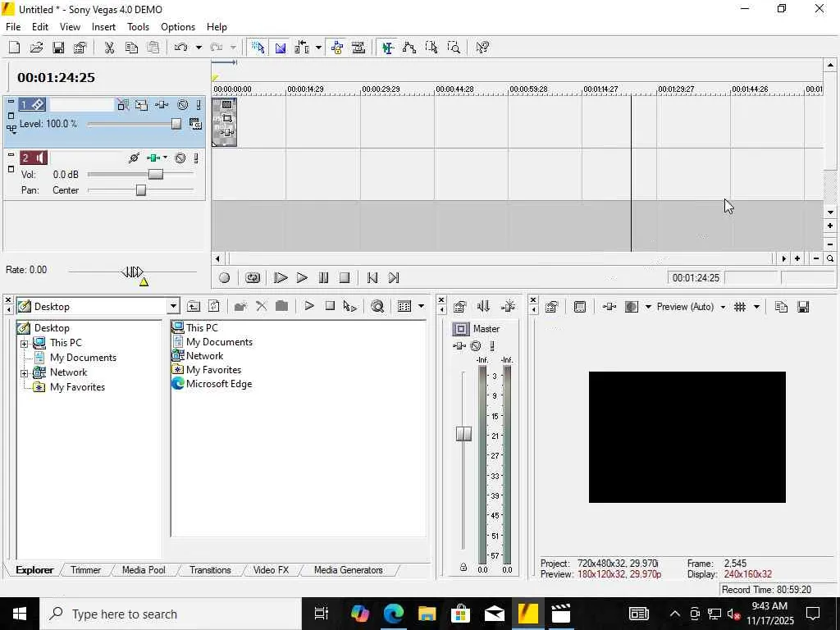
Task: Open File Explorer from the taskbar
Action: [x=427, y=614]
